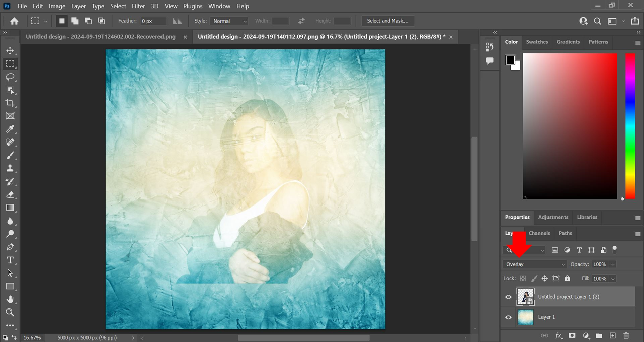Open the Comments panel icon
644x342 pixels.
click(490, 61)
